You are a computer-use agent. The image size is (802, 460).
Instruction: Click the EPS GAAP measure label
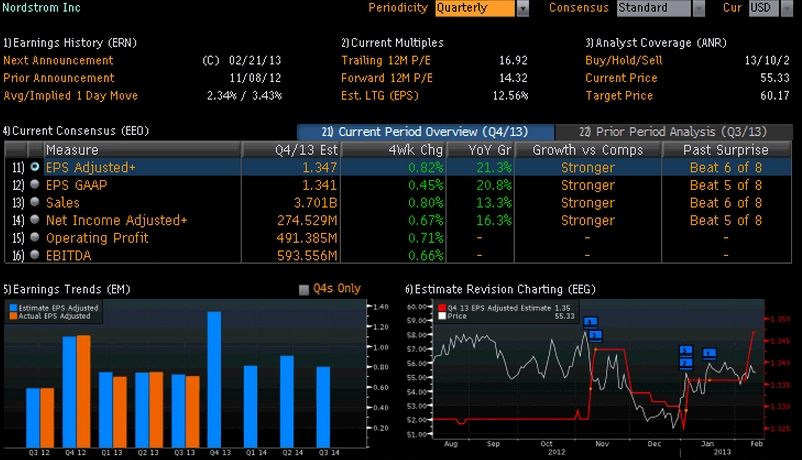click(77, 185)
